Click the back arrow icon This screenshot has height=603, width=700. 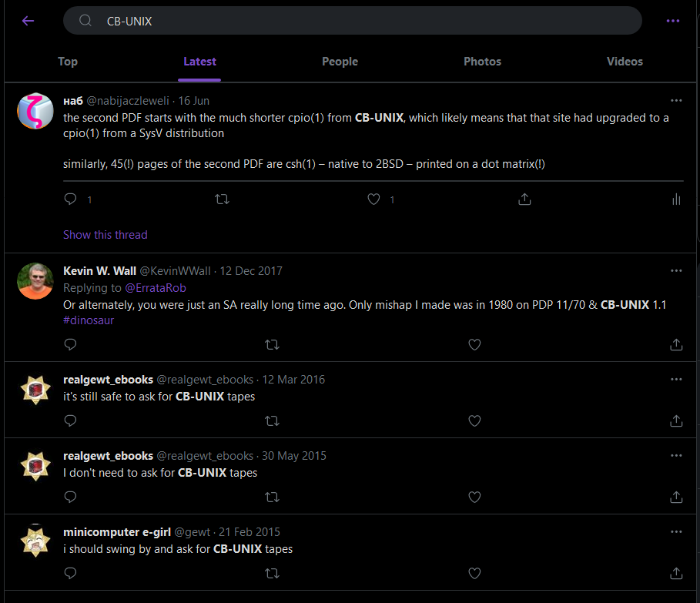[28, 21]
